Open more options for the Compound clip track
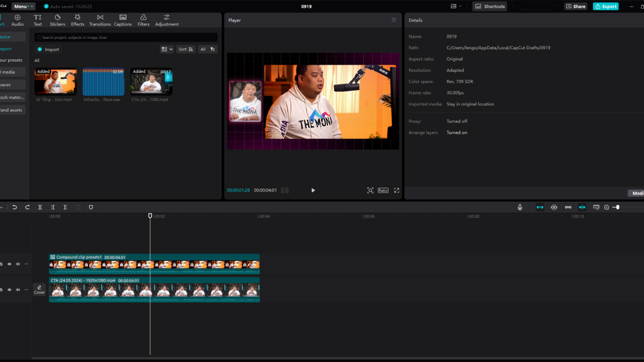 26,264
